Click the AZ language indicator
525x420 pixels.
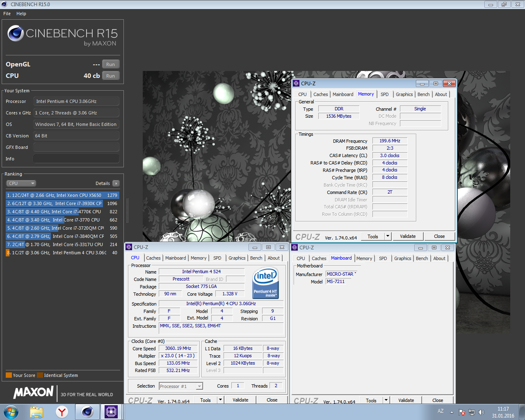pos(441,411)
